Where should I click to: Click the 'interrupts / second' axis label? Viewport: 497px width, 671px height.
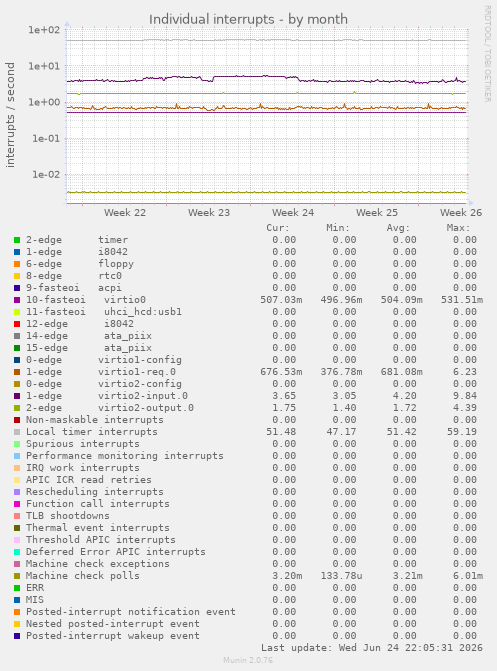pyautogui.click(x=10, y=115)
